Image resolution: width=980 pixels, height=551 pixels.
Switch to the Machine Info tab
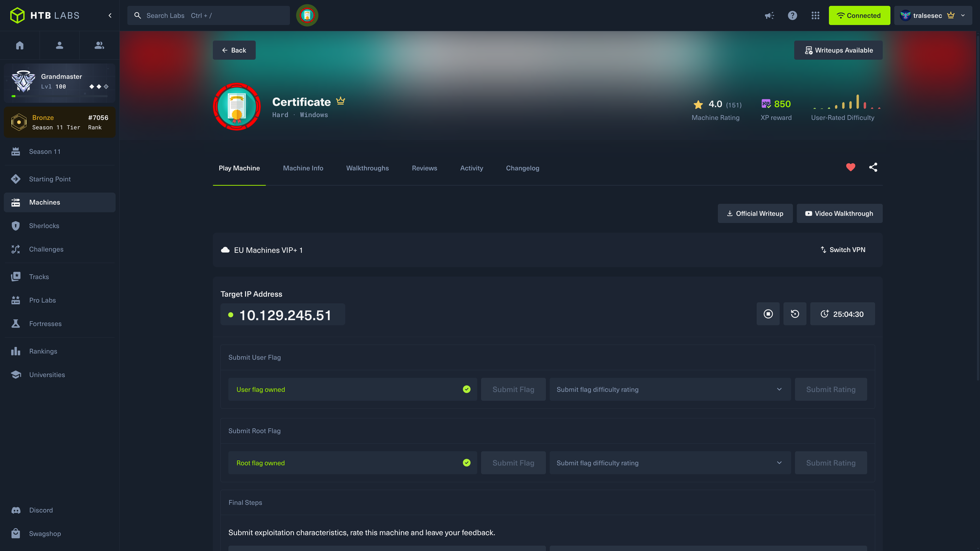[303, 168]
